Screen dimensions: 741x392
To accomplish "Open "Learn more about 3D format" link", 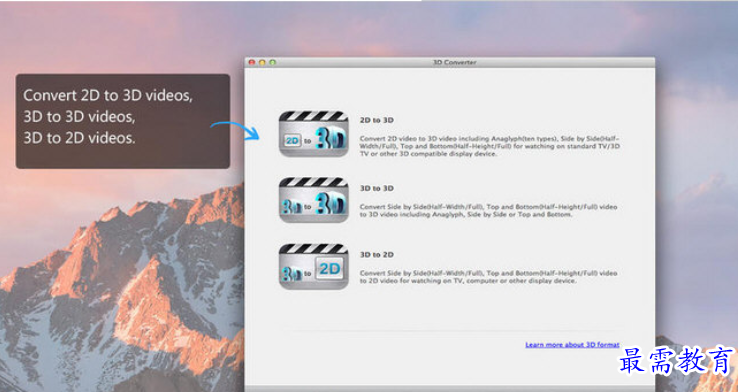I will (572, 345).
